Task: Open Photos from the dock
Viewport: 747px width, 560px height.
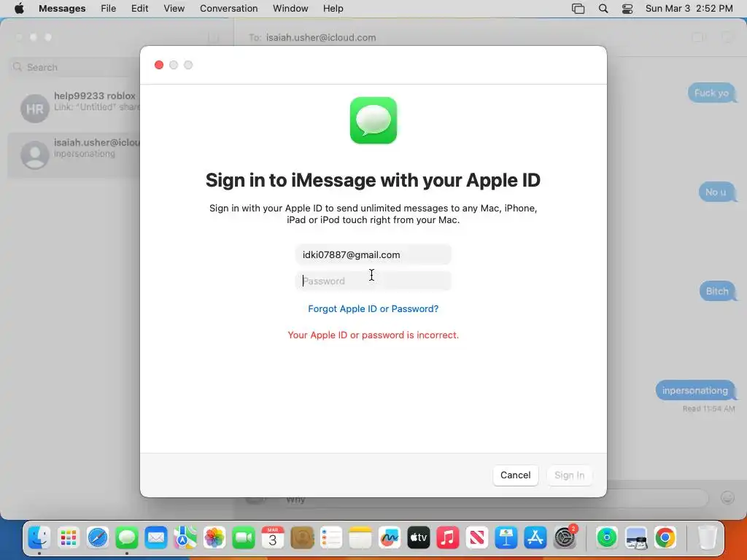Action: (214, 538)
